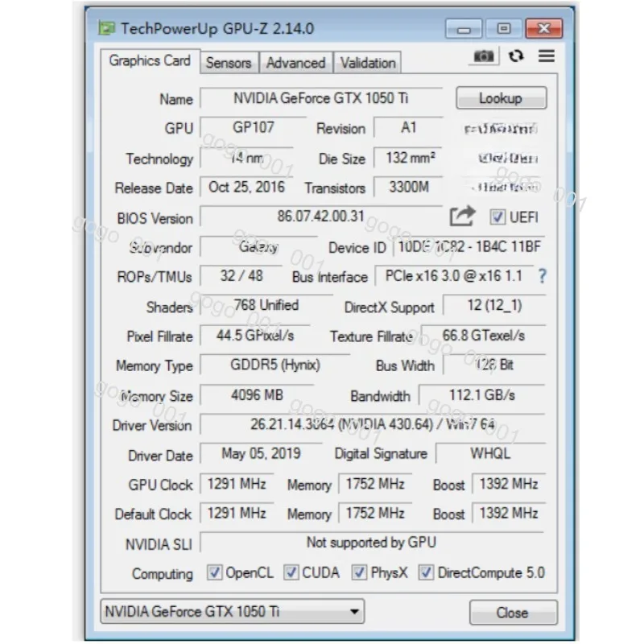Click the Default Clock field 1291 MHz
This screenshot has height=644, width=644.
(237, 513)
